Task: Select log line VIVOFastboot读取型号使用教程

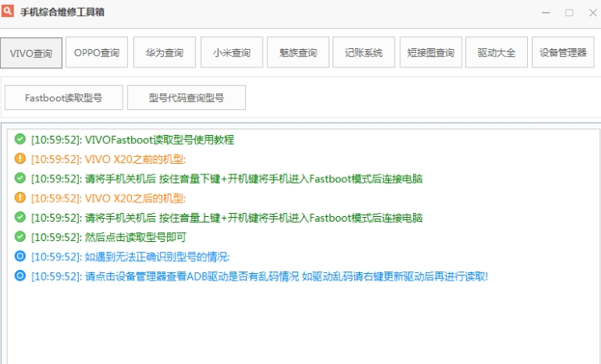Action: pyautogui.click(x=133, y=140)
